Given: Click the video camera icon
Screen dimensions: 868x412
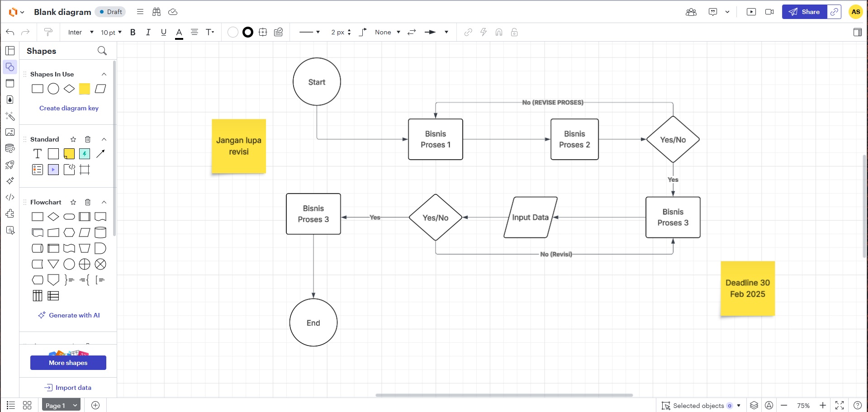Looking at the screenshot, I should click(769, 12).
